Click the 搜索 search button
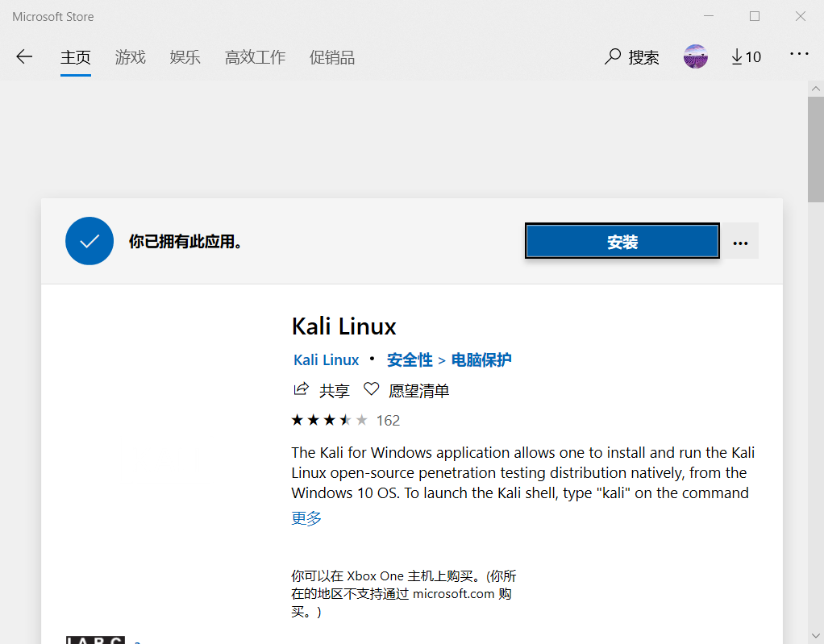Screen dimensions: 824x644 [631, 56]
